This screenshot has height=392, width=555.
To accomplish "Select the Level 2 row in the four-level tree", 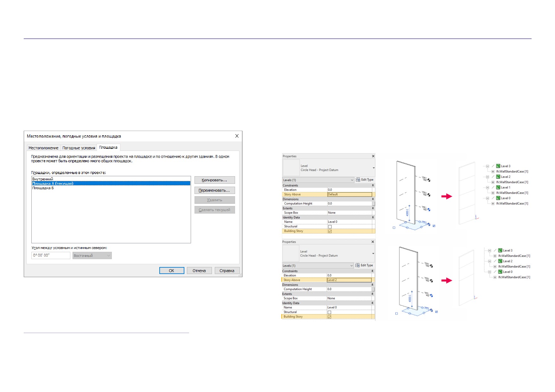I will [x=506, y=177].
